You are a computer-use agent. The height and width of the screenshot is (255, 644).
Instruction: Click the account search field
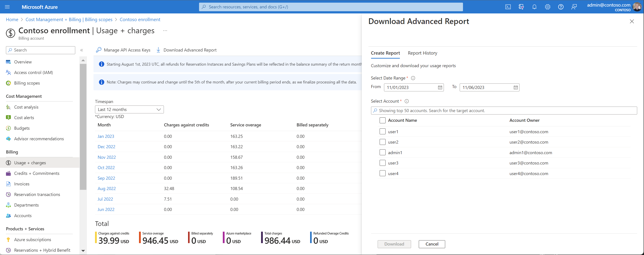(x=504, y=111)
